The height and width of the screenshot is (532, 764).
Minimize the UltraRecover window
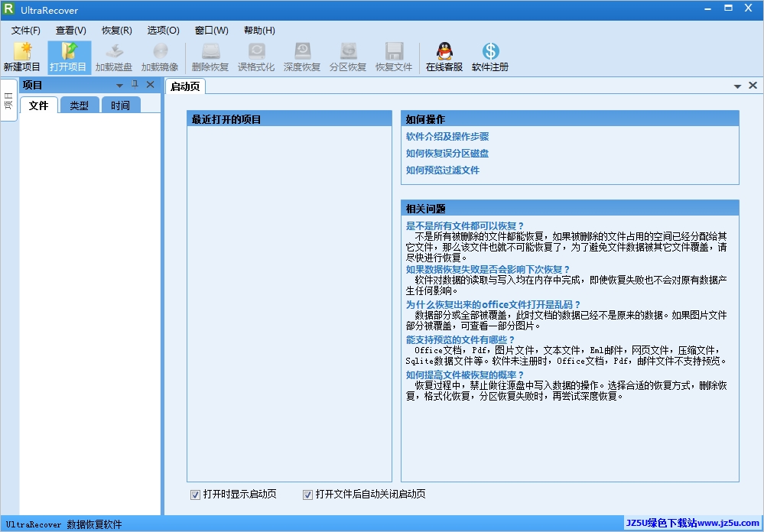pyautogui.click(x=708, y=8)
